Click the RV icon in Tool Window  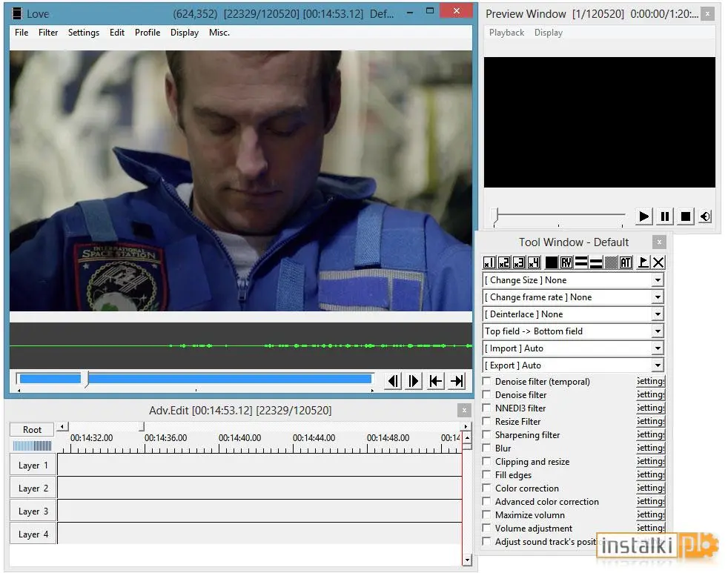tap(566, 263)
